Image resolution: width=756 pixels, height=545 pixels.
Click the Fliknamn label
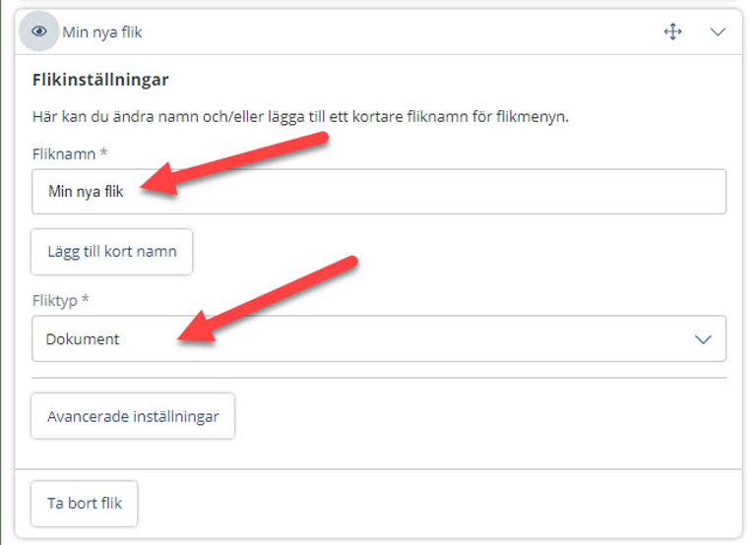click(64, 154)
